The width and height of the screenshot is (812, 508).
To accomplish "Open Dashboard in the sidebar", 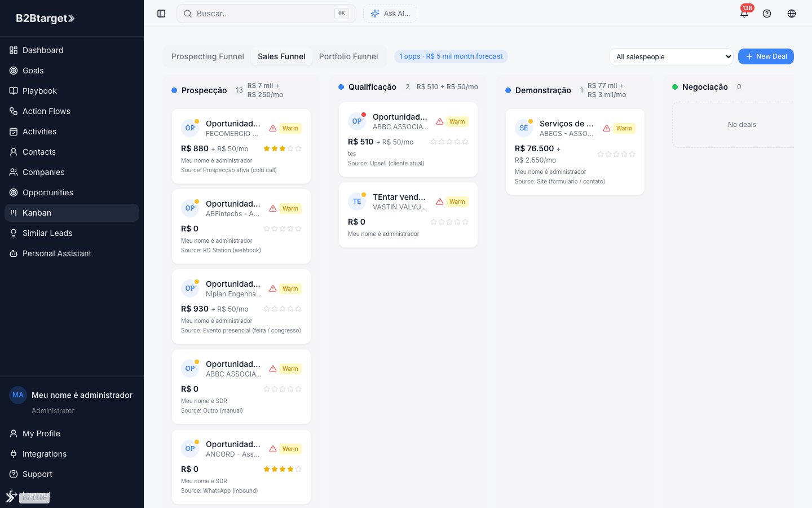I will 72,50.
